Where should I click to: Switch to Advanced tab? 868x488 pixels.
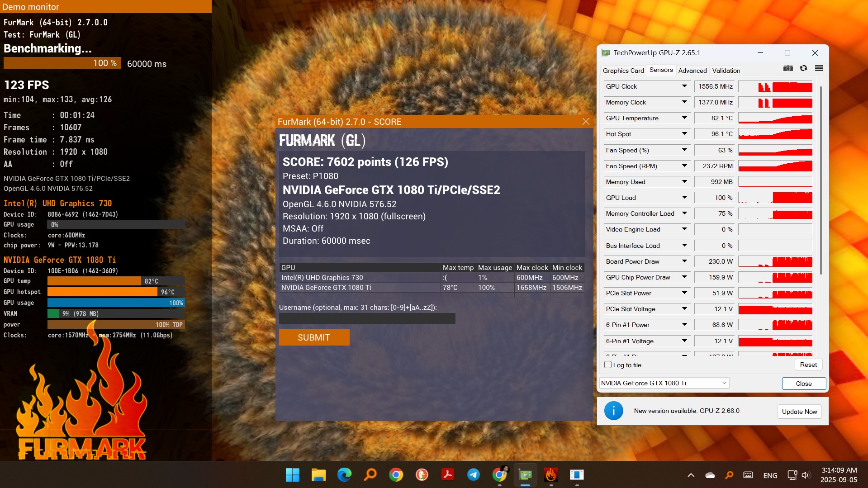[x=693, y=71]
